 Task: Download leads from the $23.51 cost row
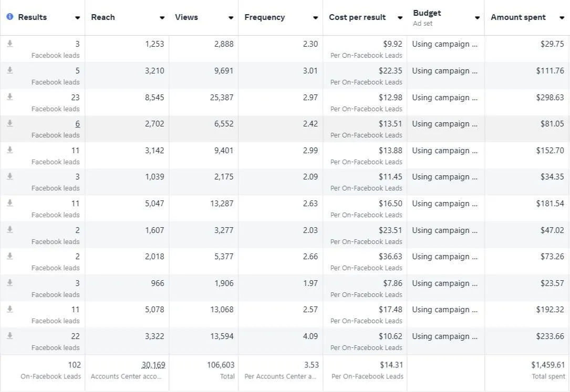tap(9, 229)
